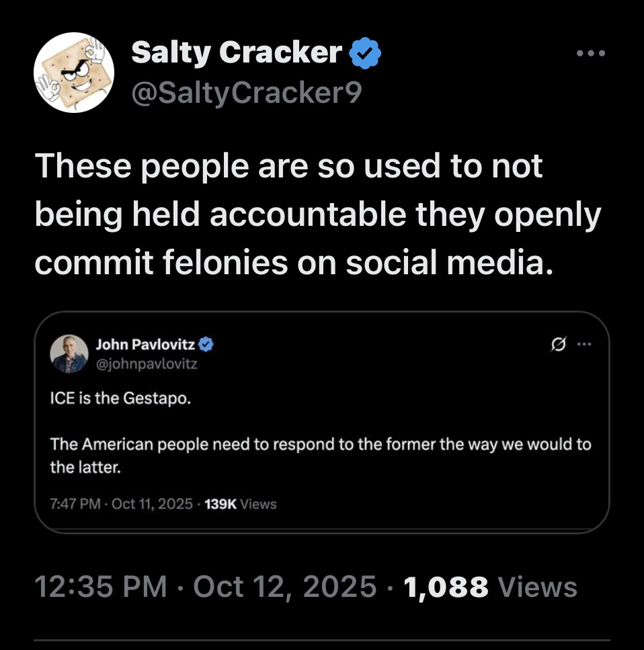Open Salty Cracker's profile picture
644x650 pixels.
point(74,73)
